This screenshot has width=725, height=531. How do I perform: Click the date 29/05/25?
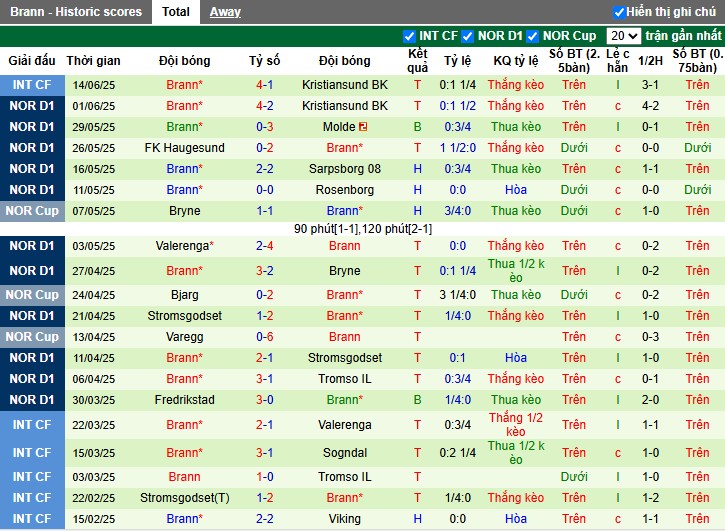(93, 127)
